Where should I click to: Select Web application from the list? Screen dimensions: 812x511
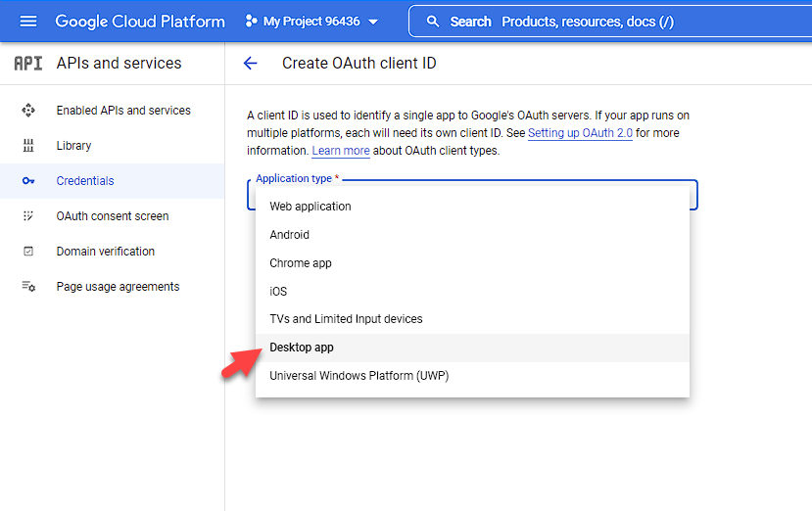[x=310, y=207]
